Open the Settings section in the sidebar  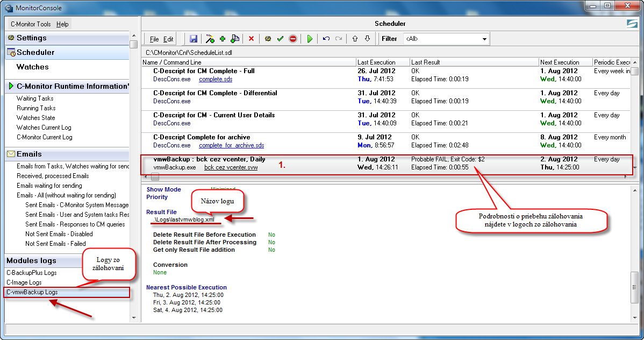[x=67, y=38]
